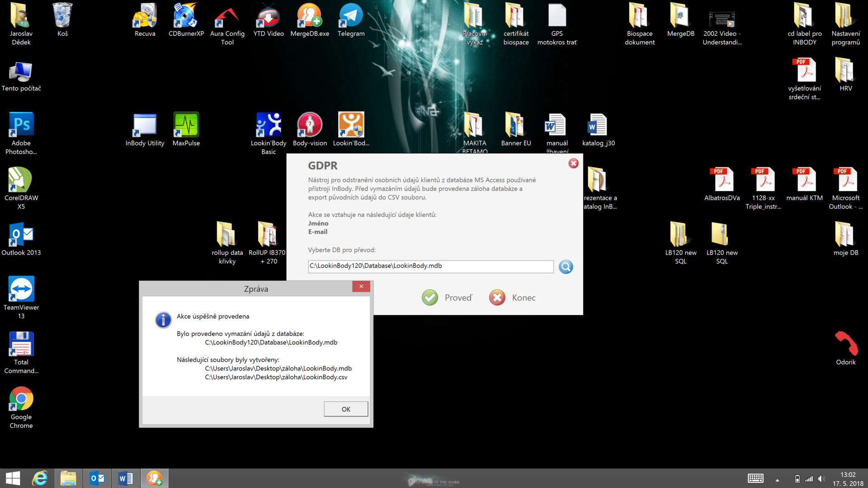Viewport: 868px width, 488px height.
Task: Open the InBody Utility shortcut
Action: 145,130
